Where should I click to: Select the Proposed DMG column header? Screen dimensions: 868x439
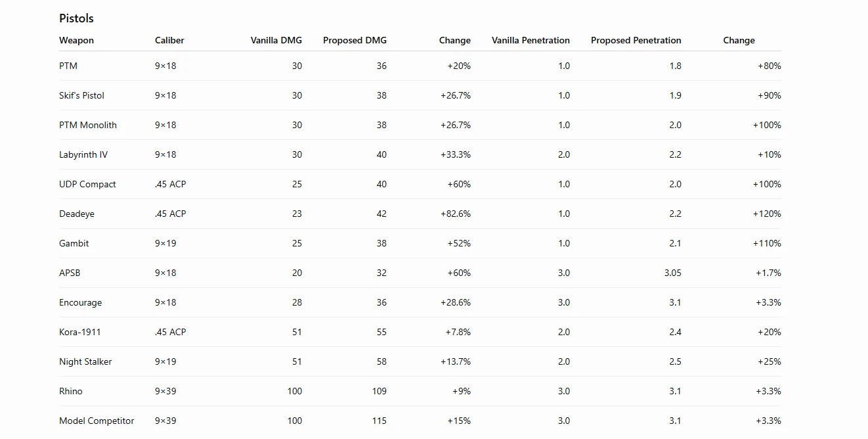pyautogui.click(x=355, y=40)
